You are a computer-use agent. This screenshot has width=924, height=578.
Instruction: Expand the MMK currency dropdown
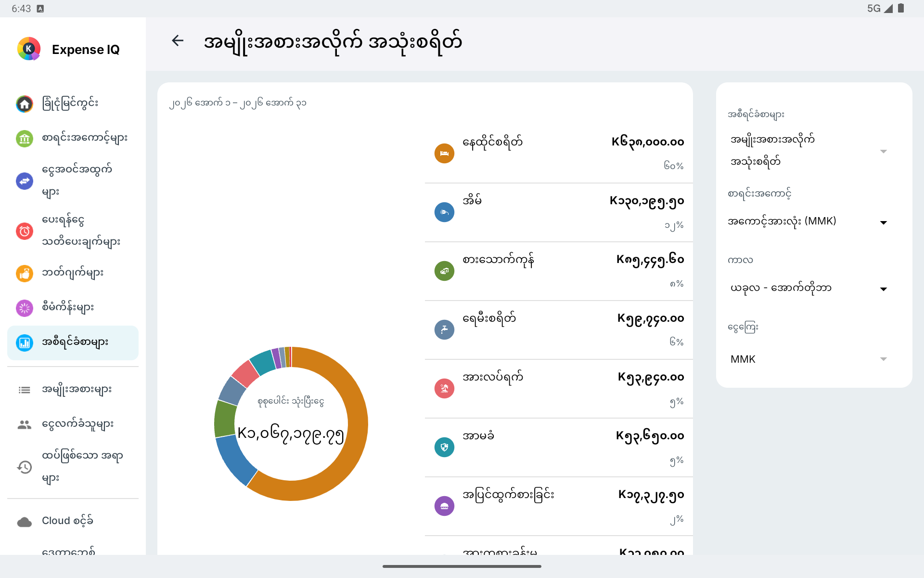click(x=808, y=359)
